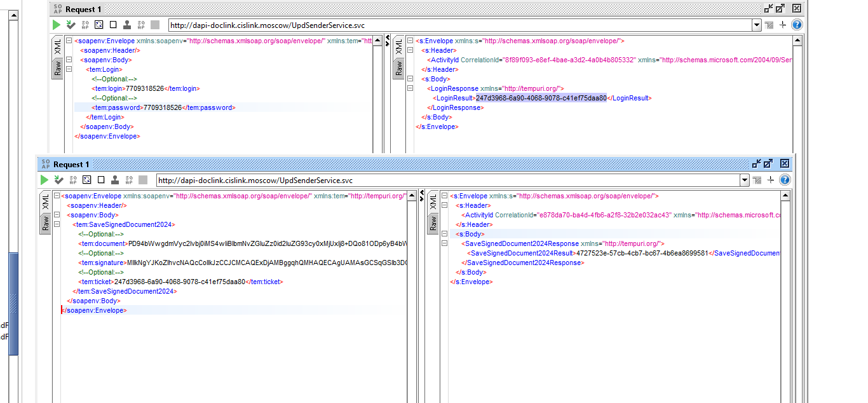Click closing soapenv:Envelope tag in SaveSignedDocument2024 request
Viewport: 868px width, 403px height.
click(x=94, y=310)
